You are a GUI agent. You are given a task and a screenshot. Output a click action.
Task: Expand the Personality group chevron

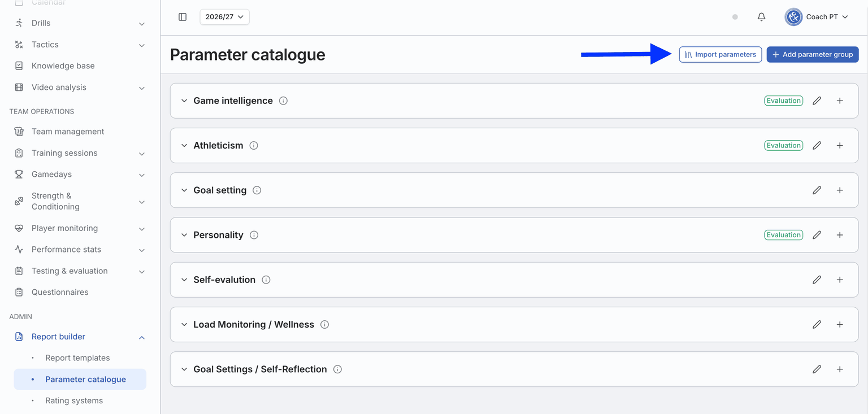point(184,235)
